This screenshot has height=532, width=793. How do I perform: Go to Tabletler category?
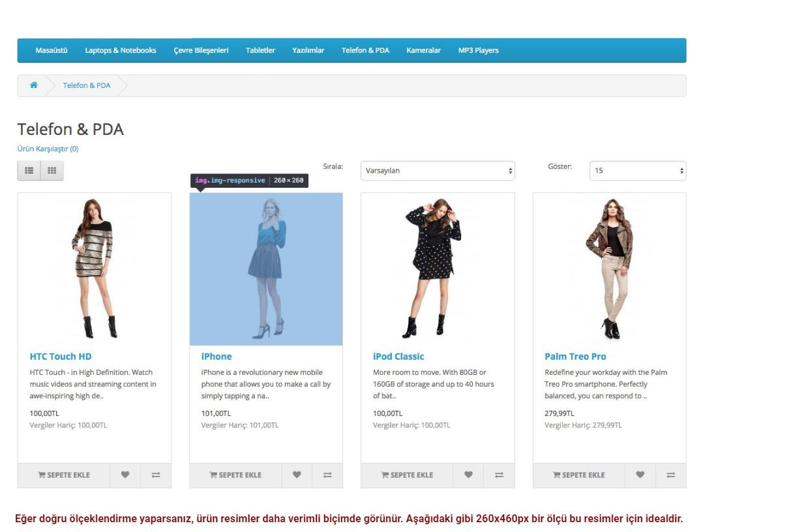click(x=260, y=50)
